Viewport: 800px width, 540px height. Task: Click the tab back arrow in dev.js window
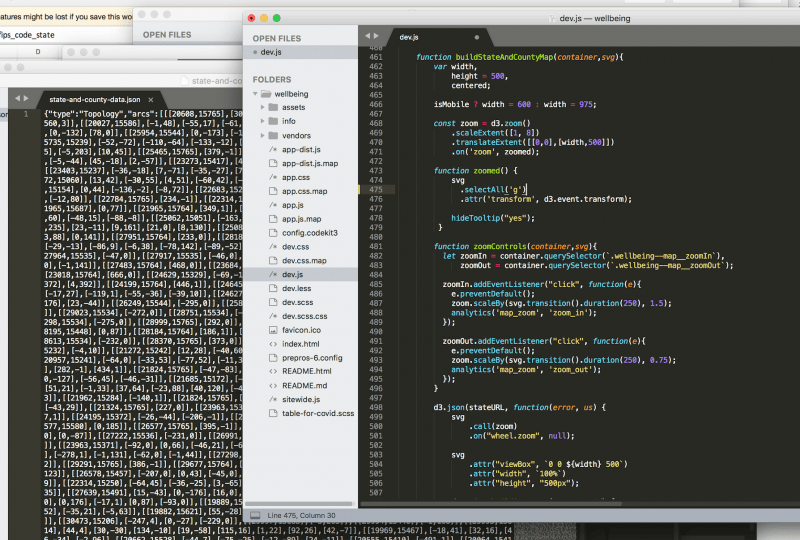[369, 36]
